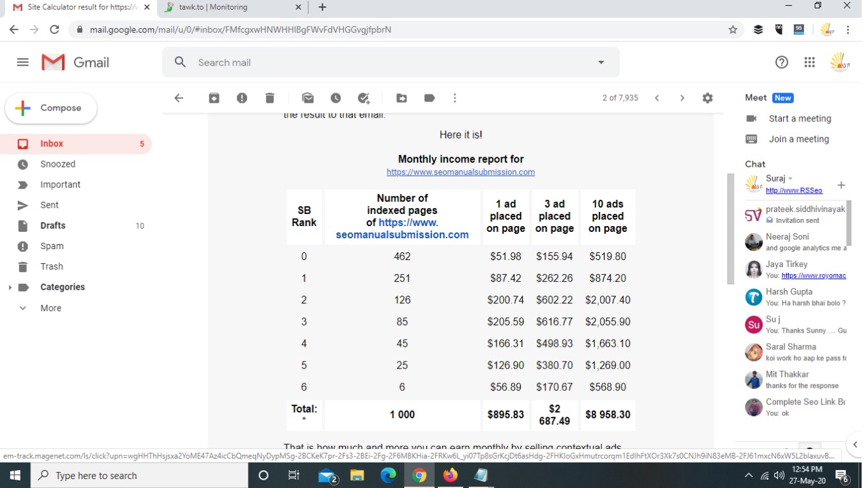This screenshot has height=488, width=868.
Task: Show the older email with right chevron
Action: 682,98
